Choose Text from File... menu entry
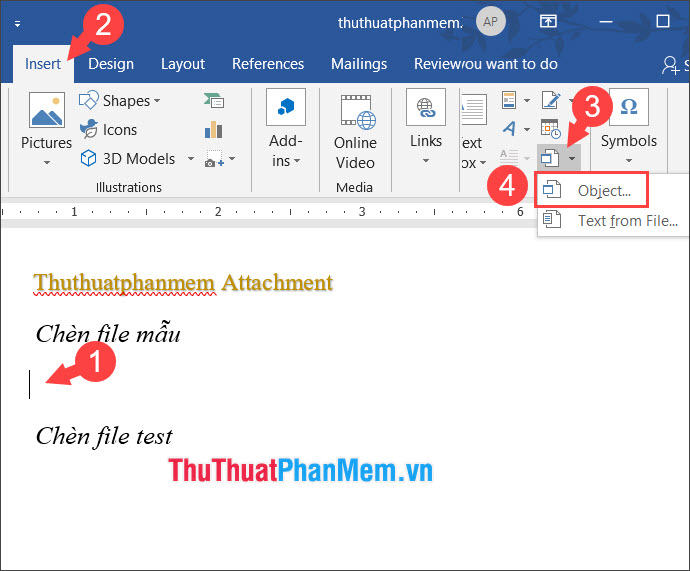This screenshot has height=571, width=690. [x=613, y=220]
